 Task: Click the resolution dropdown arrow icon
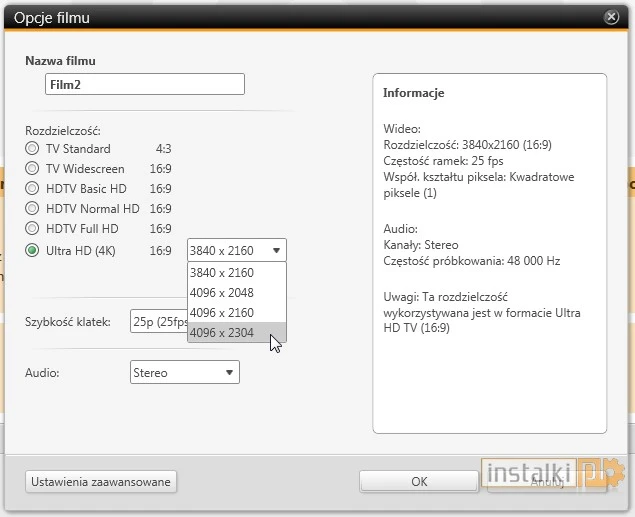point(276,250)
